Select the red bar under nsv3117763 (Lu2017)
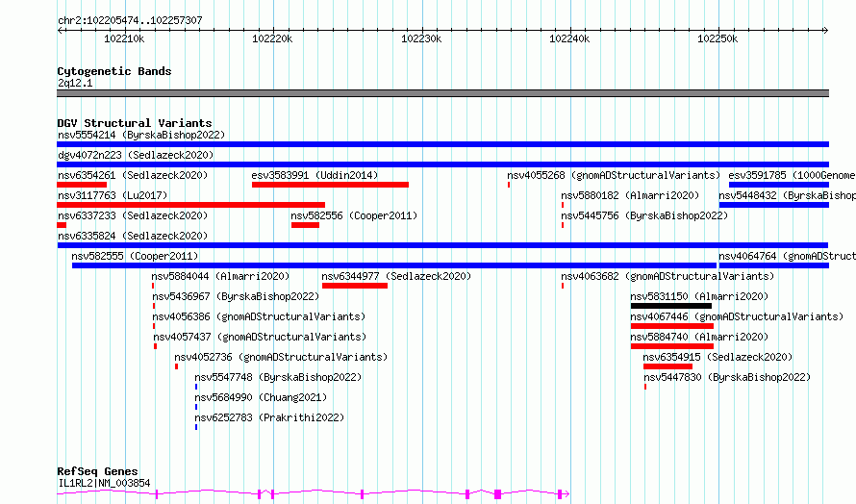The height and width of the screenshot is (504, 856). click(191, 205)
